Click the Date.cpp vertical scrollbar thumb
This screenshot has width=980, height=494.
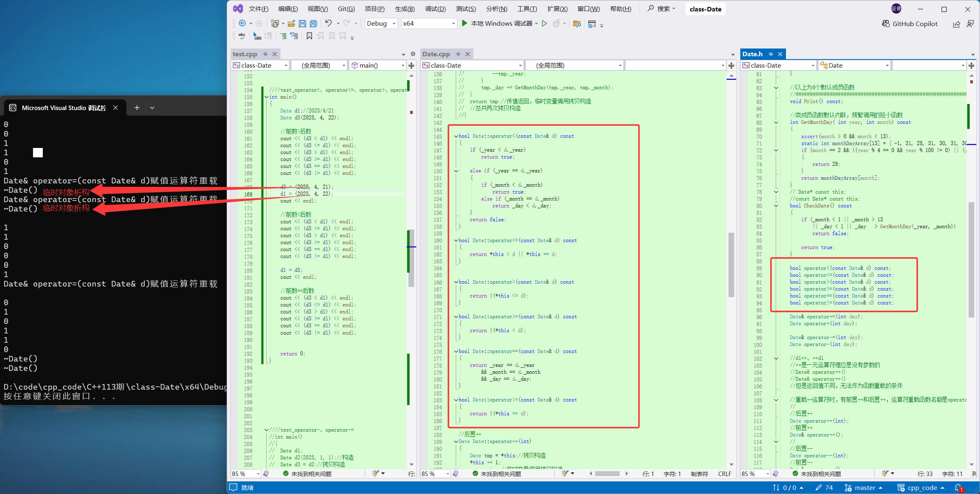(731, 265)
